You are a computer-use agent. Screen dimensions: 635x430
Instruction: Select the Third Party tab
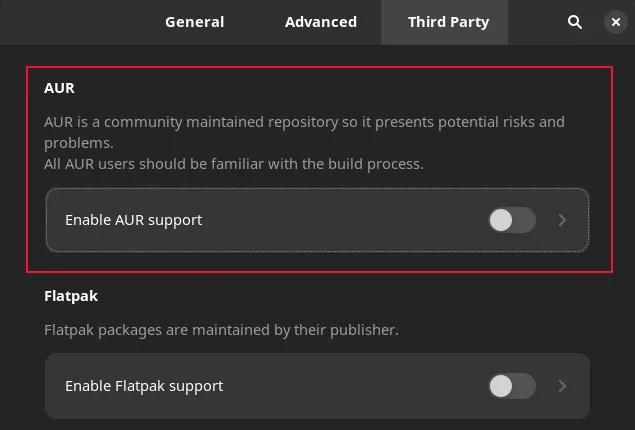[448, 22]
